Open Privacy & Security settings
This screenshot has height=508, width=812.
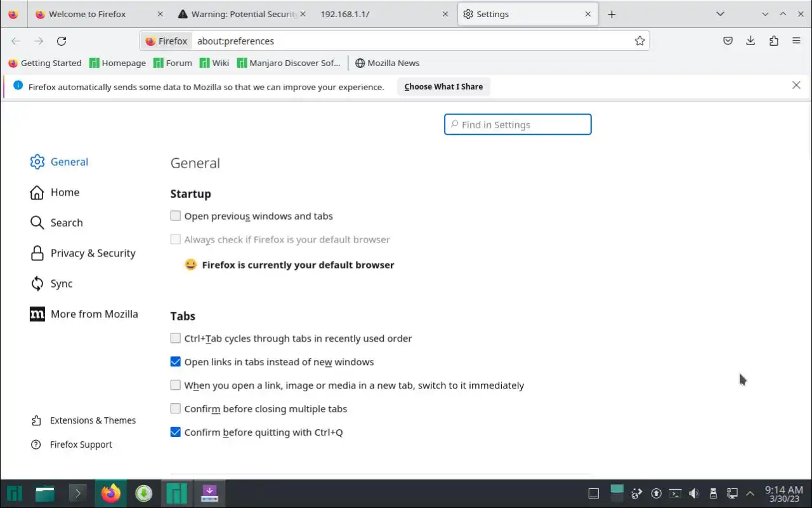pyautogui.click(x=82, y=253)
